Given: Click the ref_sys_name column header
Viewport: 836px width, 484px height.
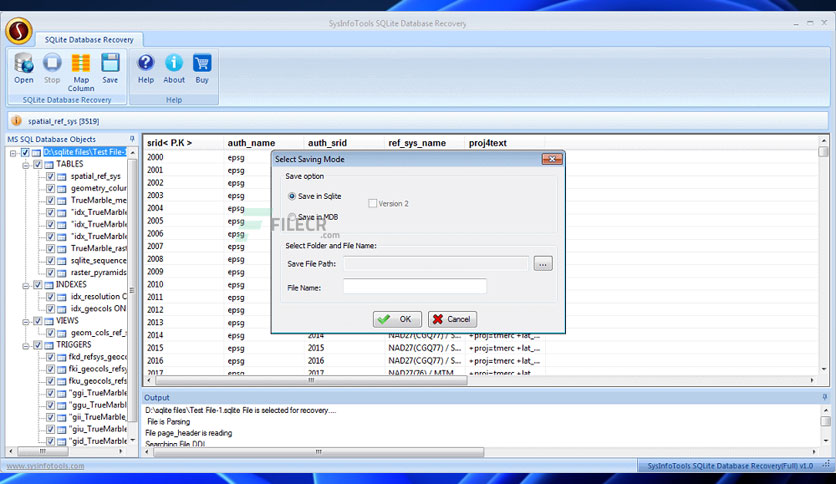Looking at the screenshot, I should pos(424,143).
